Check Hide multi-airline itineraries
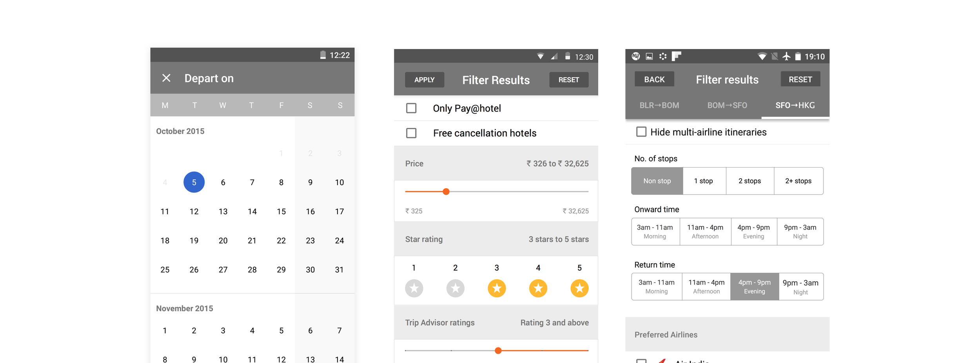 [x=641, y=132]
